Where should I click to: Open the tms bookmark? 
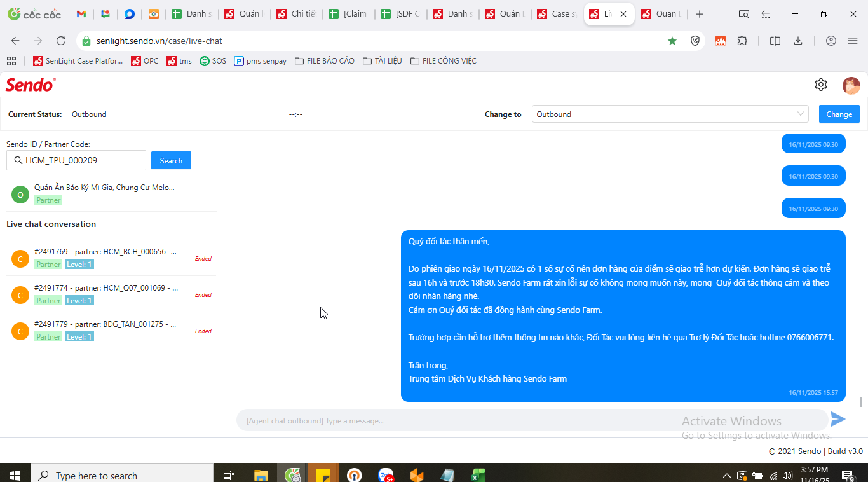179,61
